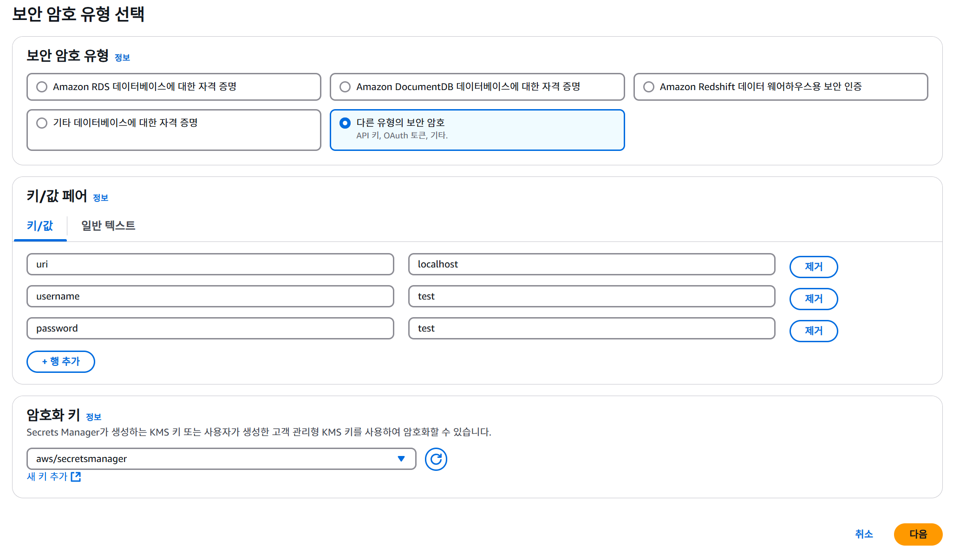Click the + 행 추가 button
The width and height of the screenshot is (966, 560).
click(61, 362)
